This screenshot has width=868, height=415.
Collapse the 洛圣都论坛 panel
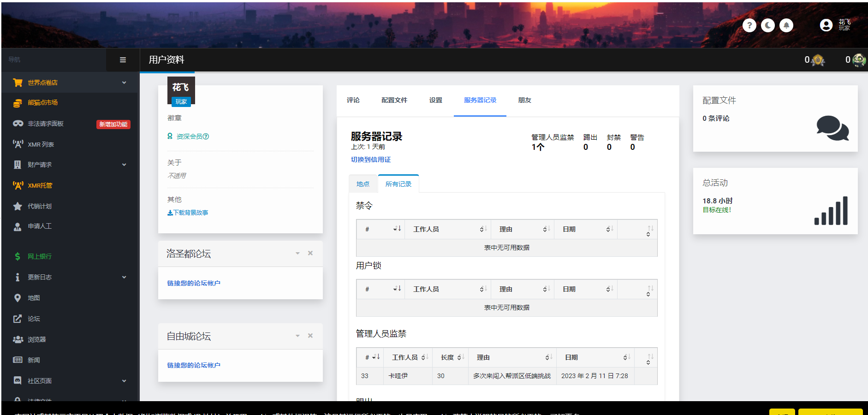tap(297, 253)
